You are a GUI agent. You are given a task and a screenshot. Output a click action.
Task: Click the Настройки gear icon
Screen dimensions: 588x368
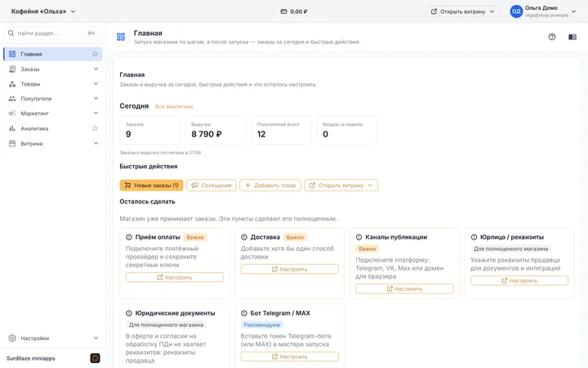tap(12, 338)
